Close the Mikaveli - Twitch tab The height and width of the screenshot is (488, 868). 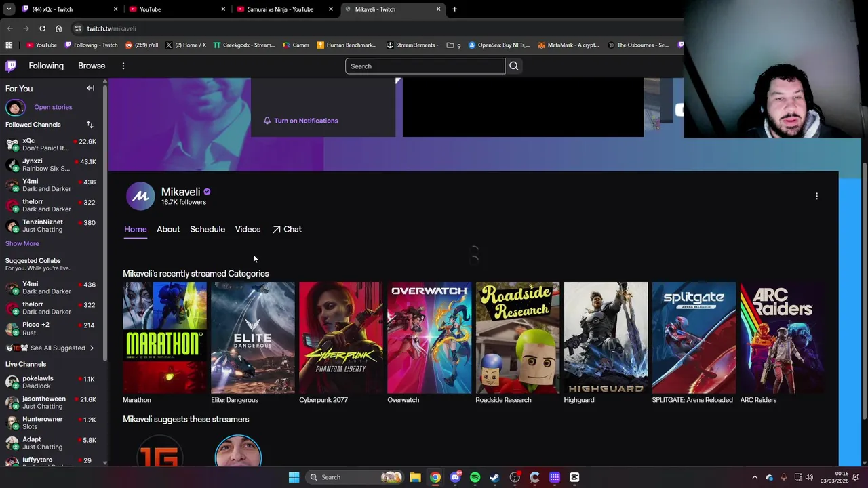click(438, 9)
